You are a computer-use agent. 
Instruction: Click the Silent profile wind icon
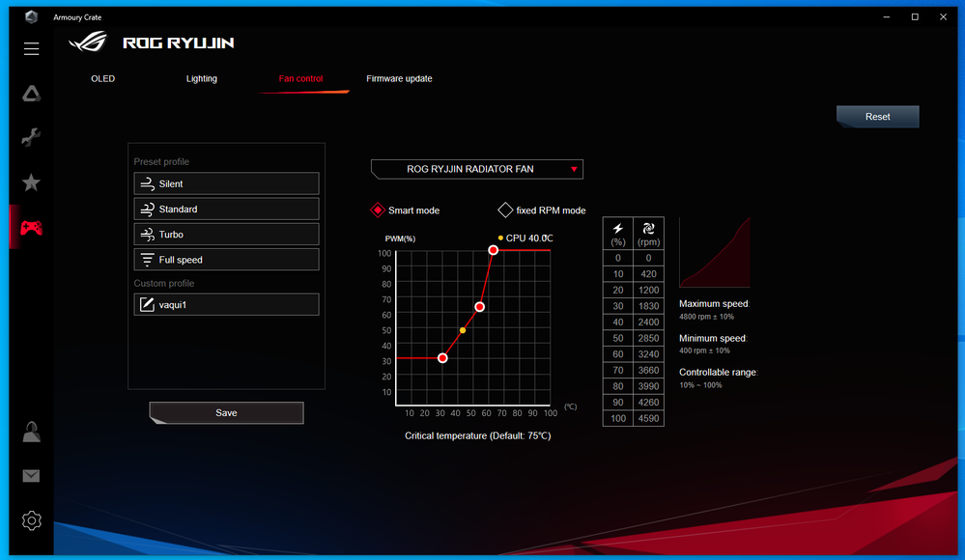tap(147, 183)
